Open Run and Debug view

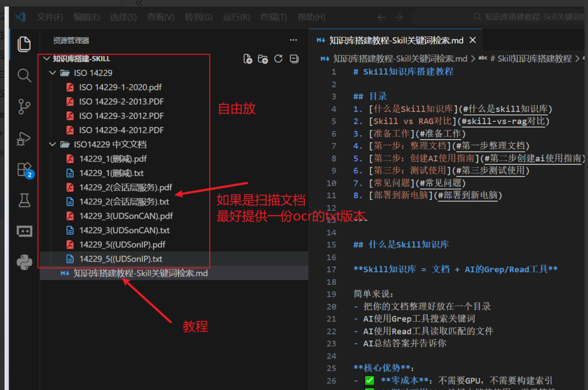(x=24, y=138)
